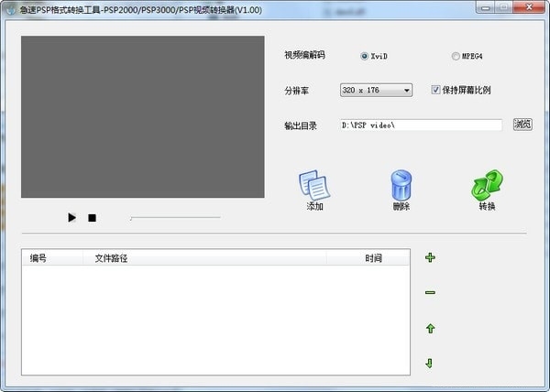Move item down with green down arrow
The height and width of the screenshot is (392, 550).
coord(429,364)
